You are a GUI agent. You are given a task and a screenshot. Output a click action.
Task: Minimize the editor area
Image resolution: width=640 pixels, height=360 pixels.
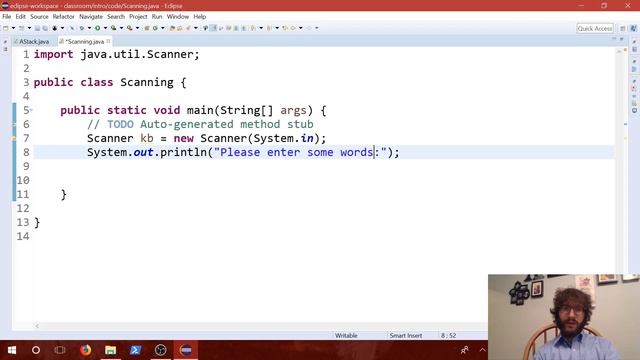coord(614,39)
